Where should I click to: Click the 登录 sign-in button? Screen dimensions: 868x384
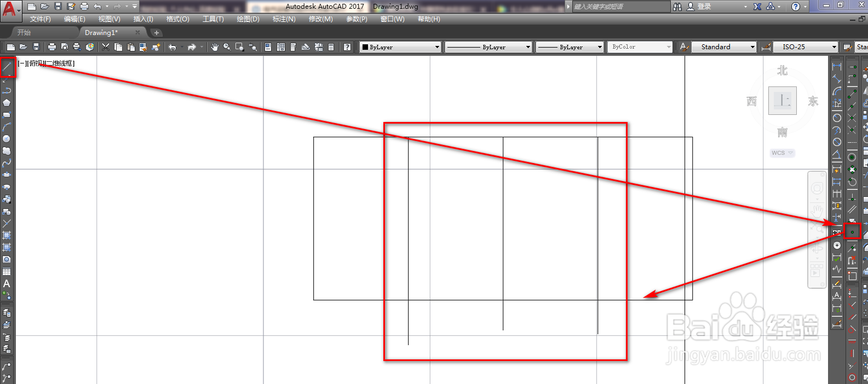(x=699, y=7)
